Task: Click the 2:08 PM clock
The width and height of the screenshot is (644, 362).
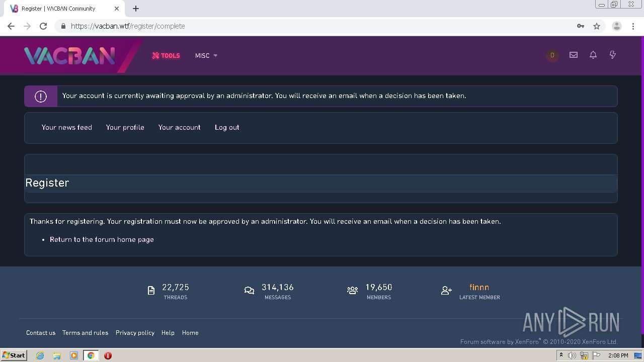Action: click(x=618, y=355)
